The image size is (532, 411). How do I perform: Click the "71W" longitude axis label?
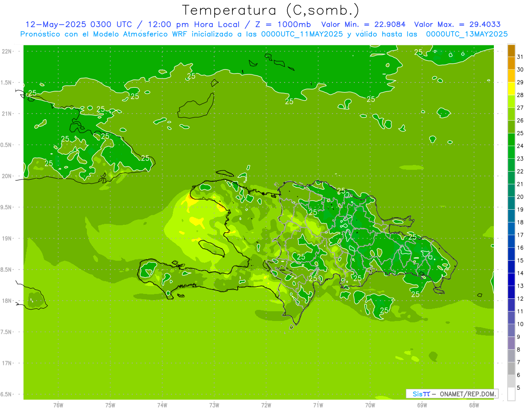click(318, 405)
